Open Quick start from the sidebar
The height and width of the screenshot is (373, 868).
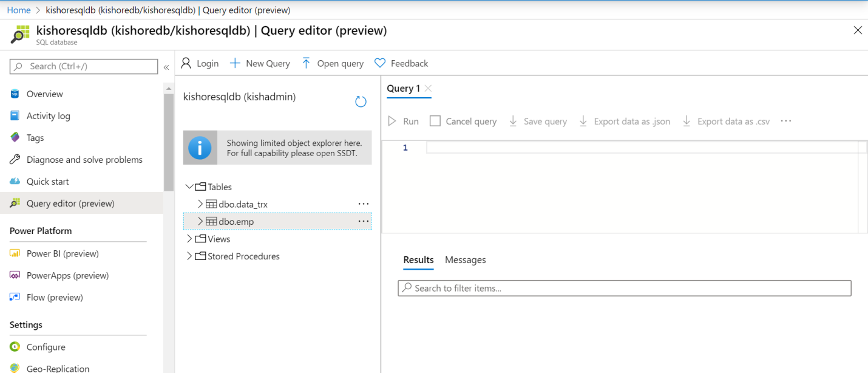[x=47, y=182]
